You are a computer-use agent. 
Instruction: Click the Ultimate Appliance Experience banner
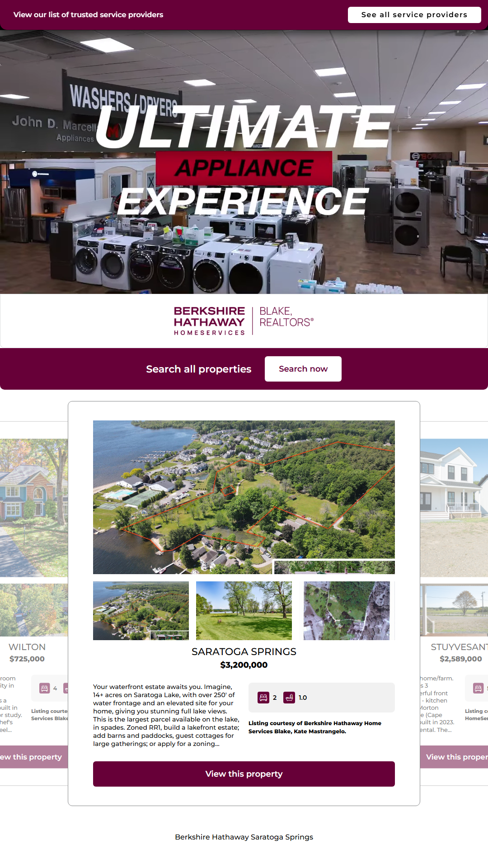tap(244, 162)
